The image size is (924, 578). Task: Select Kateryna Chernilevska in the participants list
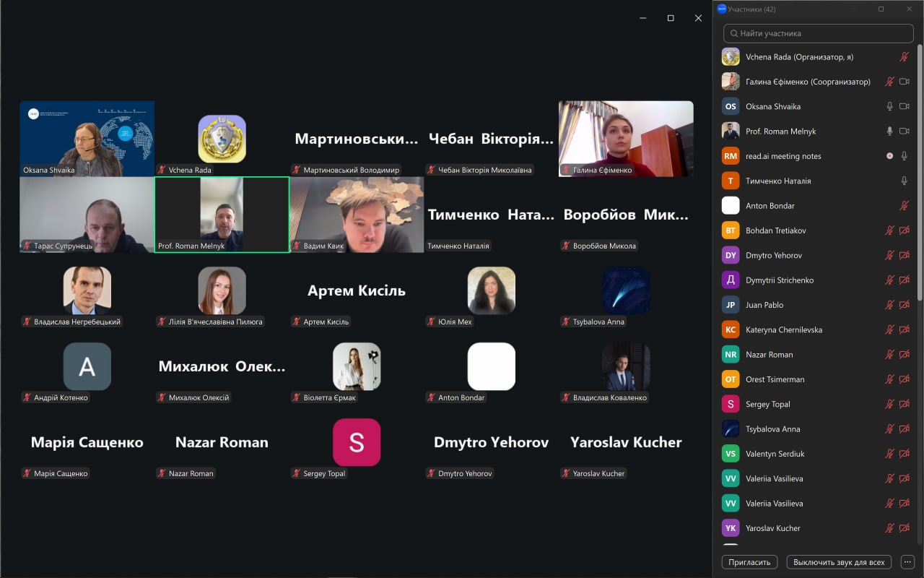[x=783, y=329]
